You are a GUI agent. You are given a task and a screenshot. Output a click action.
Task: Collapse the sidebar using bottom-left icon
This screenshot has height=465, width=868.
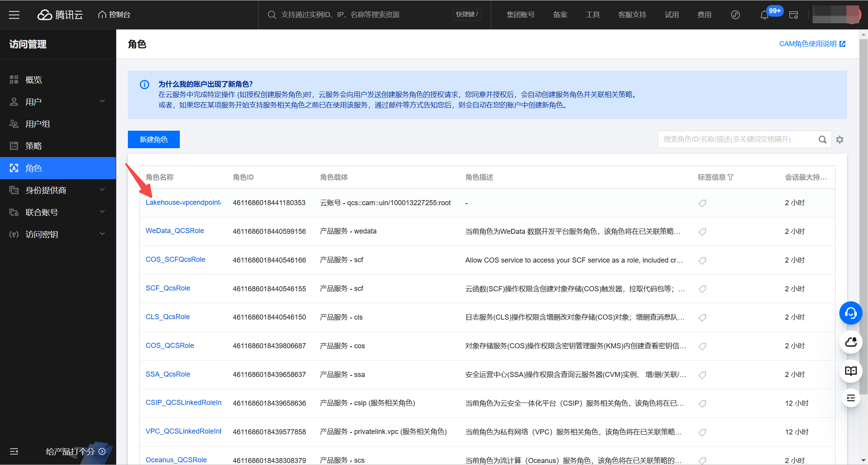click(14, 451)
